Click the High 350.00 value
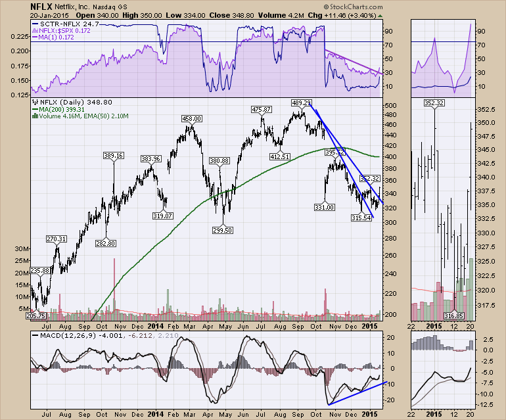 pos(142,15)
